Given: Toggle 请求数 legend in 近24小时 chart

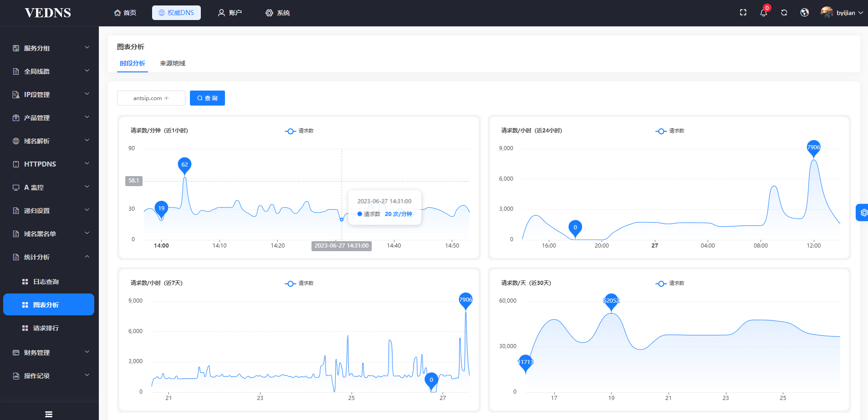Looking at the screenshot, I should (x=670, y=131).
